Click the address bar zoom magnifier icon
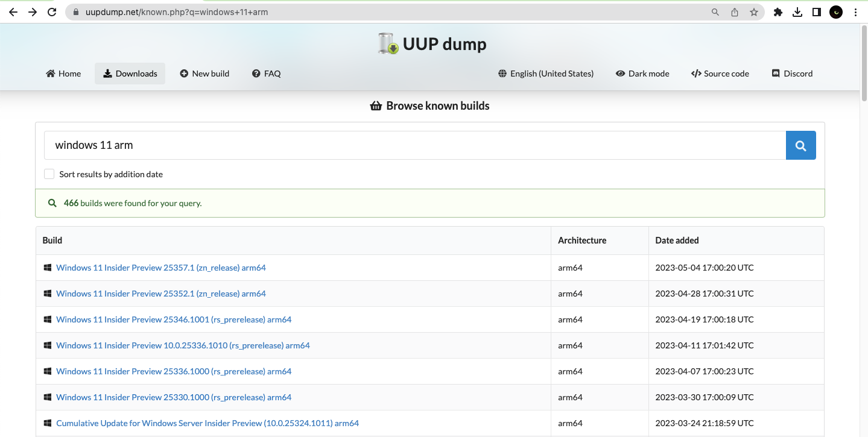Viewport: 868px width, 437px height. pyautogui.click(x=715, y=12)
